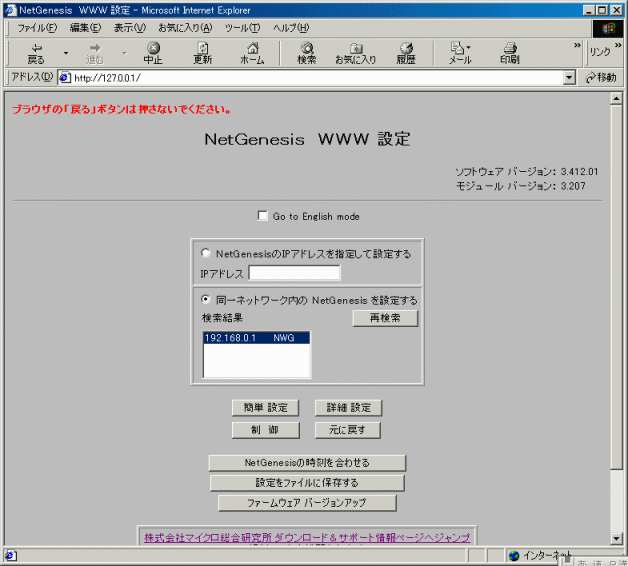Screen dimensions: 628x566
Task: Click the ソフトウェア バージョン: 3.412.01 text
Action: (x=527, y=172)
